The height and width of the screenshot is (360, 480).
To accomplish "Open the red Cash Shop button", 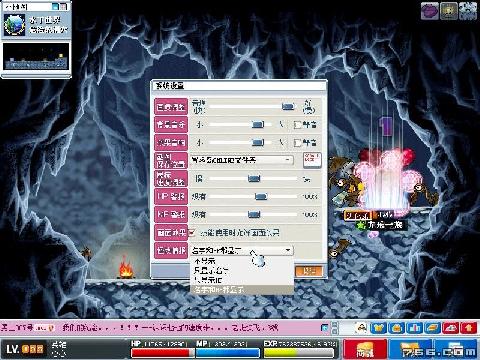I will pos(365,349).
